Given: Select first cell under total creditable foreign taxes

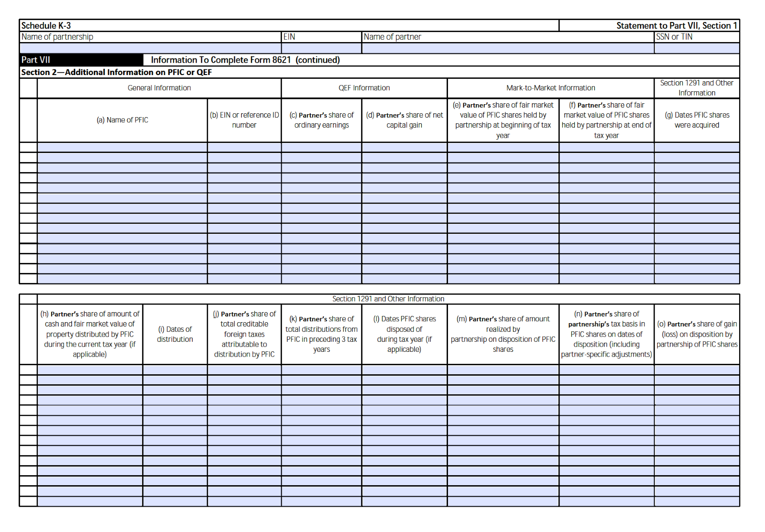Looking at the screenshot, I should coord(244,370).
